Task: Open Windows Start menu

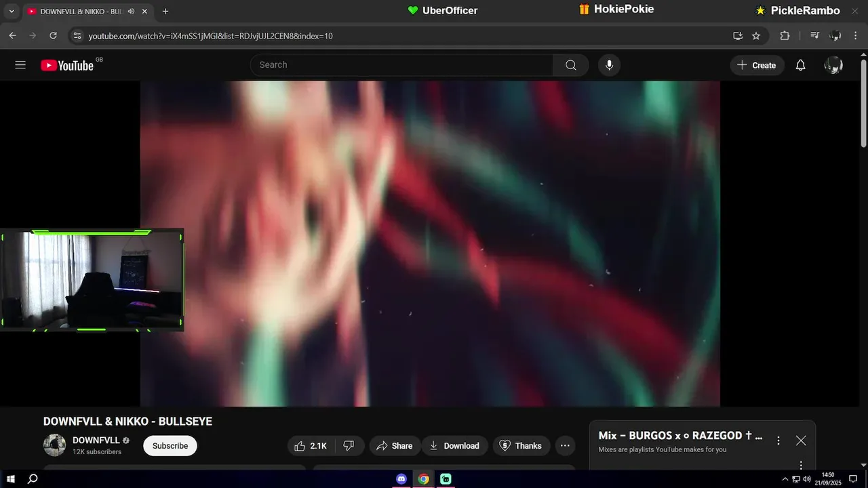Action: click(x=11, y=479)
